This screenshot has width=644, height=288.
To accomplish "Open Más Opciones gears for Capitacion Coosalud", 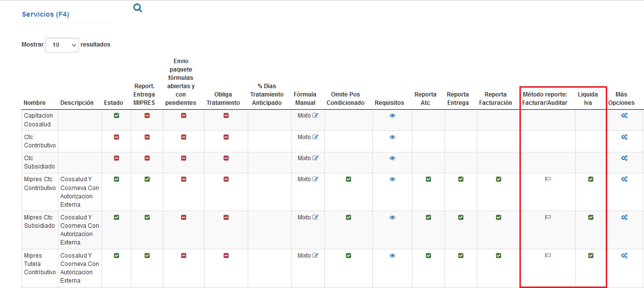I will point(624,116).
